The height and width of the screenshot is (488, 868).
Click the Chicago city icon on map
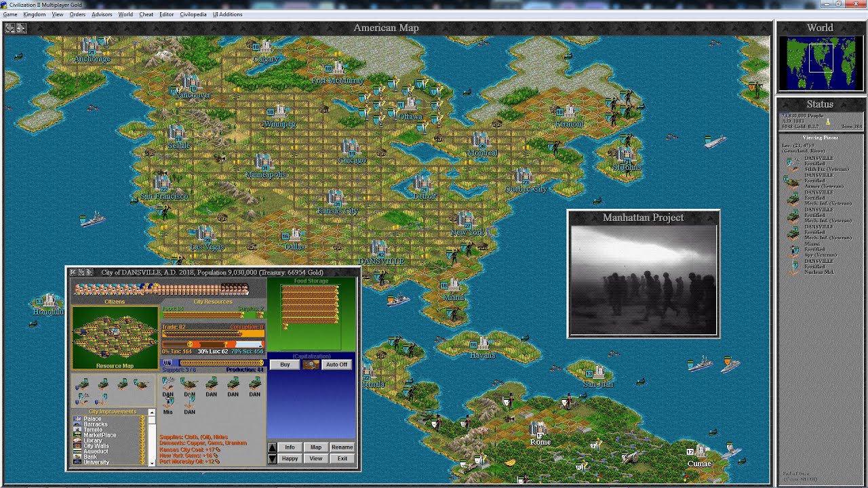pos(350,148)
